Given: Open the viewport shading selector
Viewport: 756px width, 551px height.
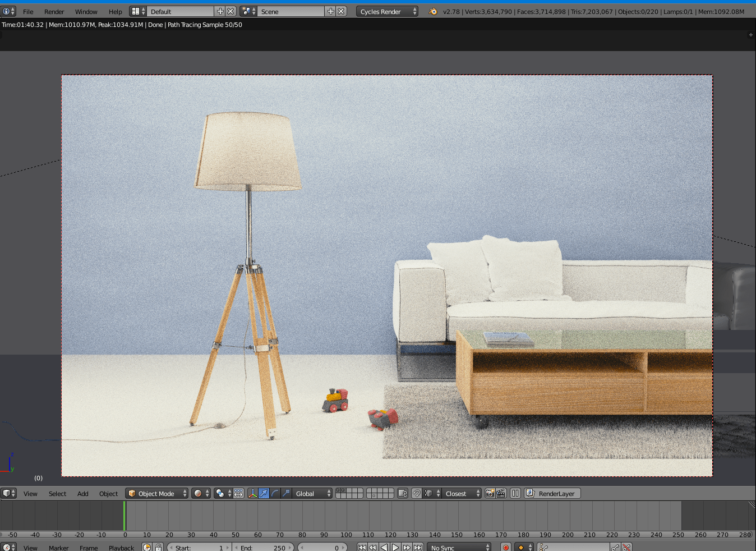Looking at the screenshot, I should coord(201,493).
